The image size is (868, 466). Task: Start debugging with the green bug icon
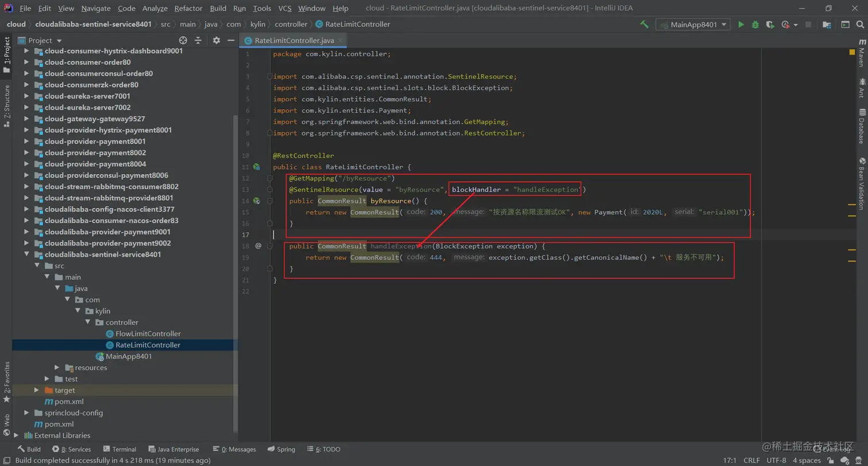point(755,24)
